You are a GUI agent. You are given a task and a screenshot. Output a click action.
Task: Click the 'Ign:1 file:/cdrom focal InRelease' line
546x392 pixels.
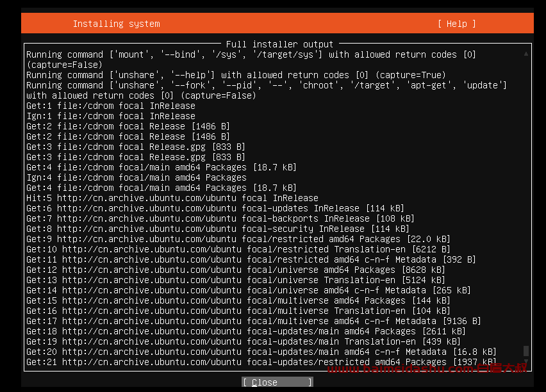click(x=111, y=116)
